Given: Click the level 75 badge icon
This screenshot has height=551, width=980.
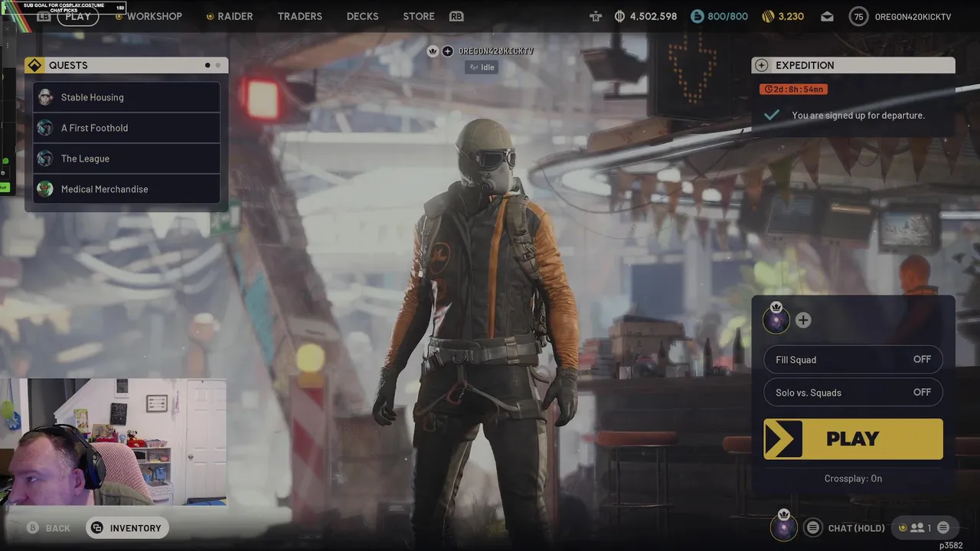Looking at the screenshot, I should (858, 16).
